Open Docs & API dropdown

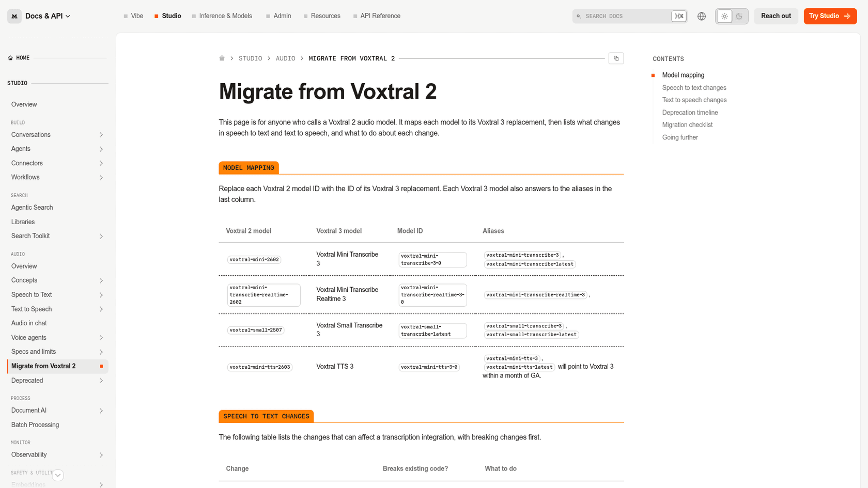48,16
